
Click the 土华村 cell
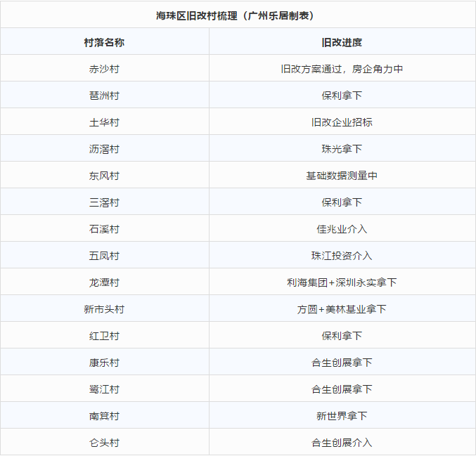pos(104,122)
